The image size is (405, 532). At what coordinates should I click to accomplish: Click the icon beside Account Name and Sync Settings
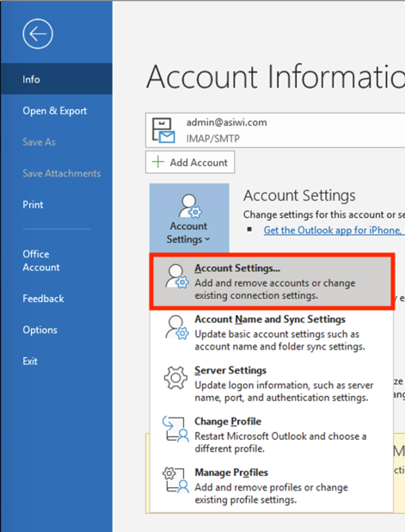[177, 327]
